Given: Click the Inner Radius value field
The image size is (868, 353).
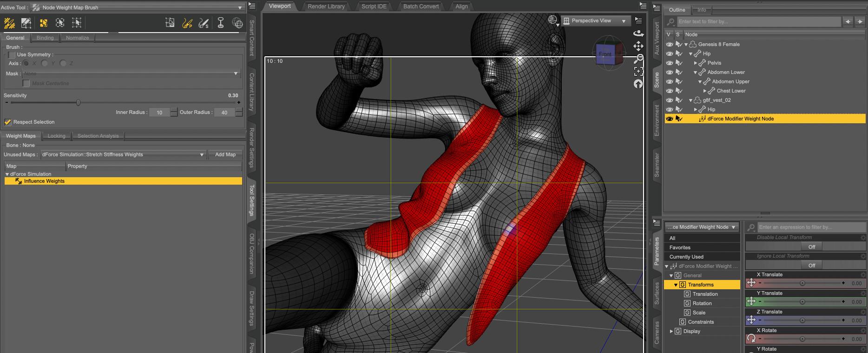Looking at the screenshot, I should pyautogui.click(x=159, y=113).
